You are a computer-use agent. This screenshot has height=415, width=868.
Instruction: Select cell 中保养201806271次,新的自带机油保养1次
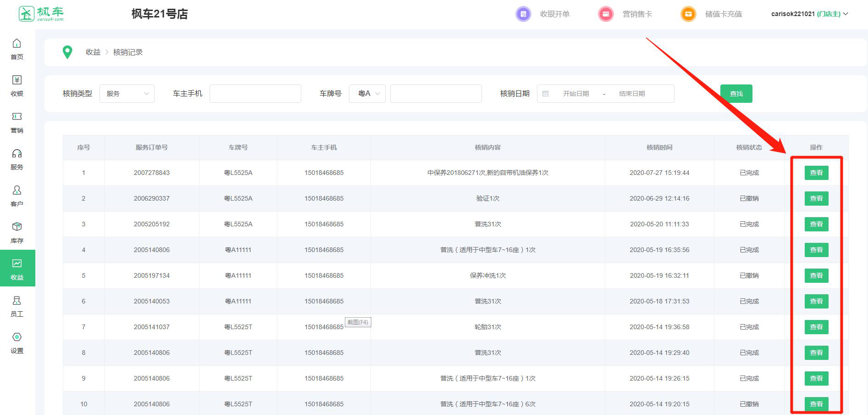click(488, 173)
